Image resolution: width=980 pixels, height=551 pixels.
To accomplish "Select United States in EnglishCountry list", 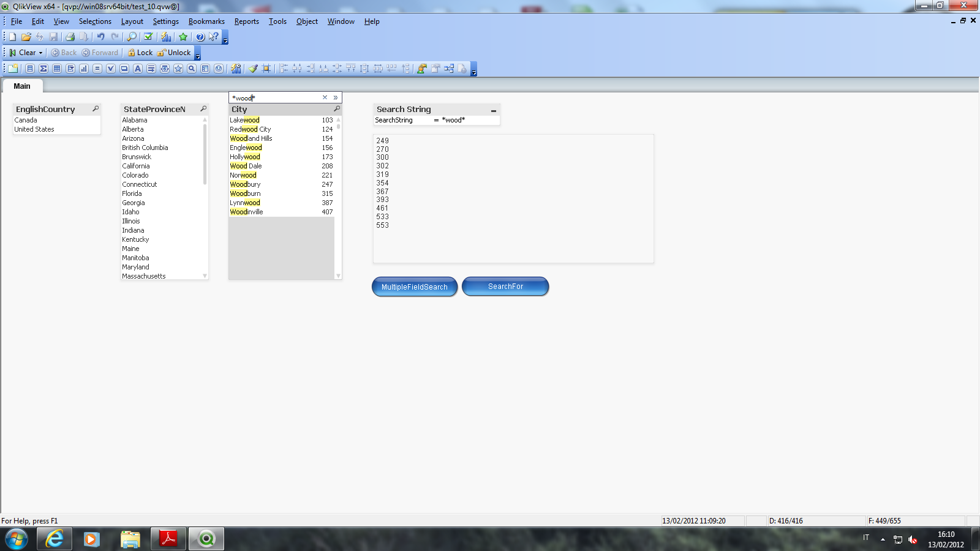I will tap(56, 129).
